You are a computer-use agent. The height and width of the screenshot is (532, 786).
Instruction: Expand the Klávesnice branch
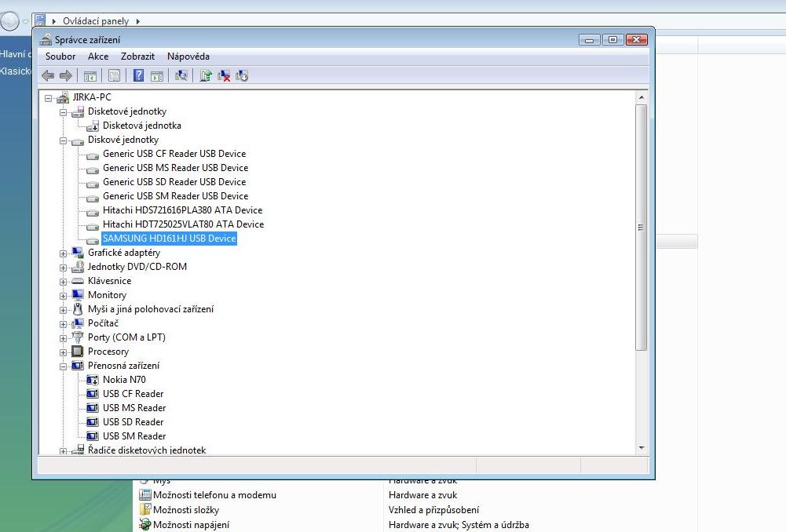click(63, 282)
